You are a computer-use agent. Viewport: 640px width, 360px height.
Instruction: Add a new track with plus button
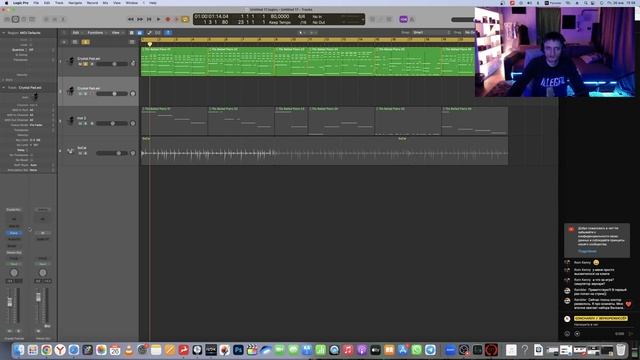[64, 42]
